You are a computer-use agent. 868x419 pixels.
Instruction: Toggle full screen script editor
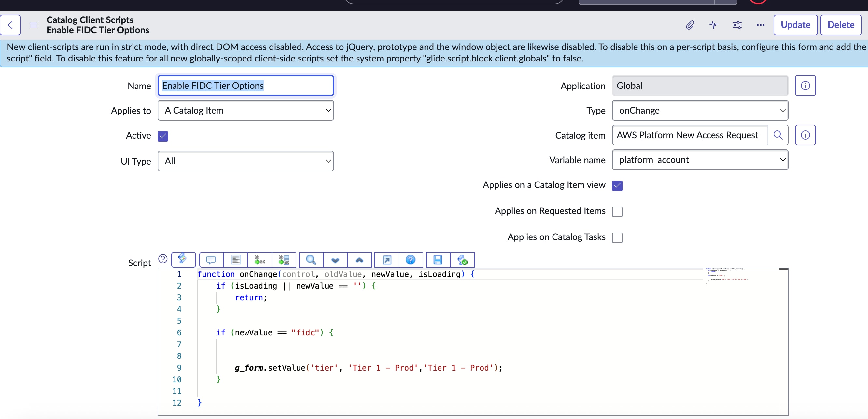(x=387, y=260)
